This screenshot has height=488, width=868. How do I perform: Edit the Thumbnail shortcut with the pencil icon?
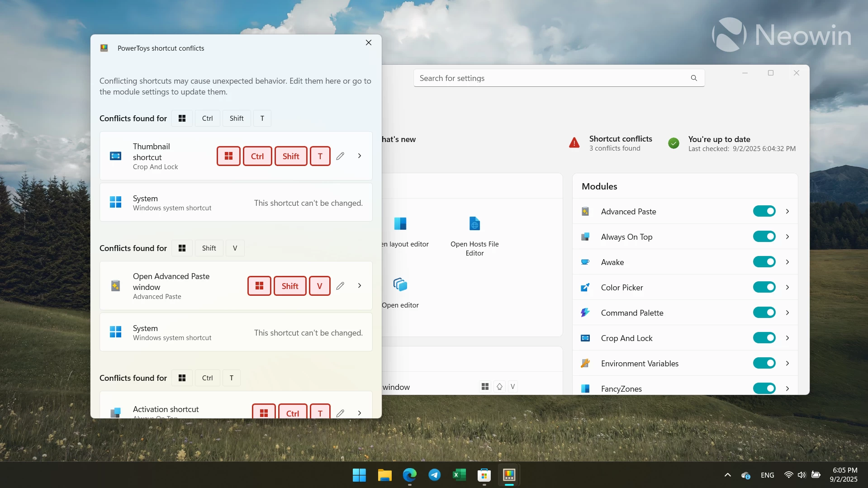(341, 156)
